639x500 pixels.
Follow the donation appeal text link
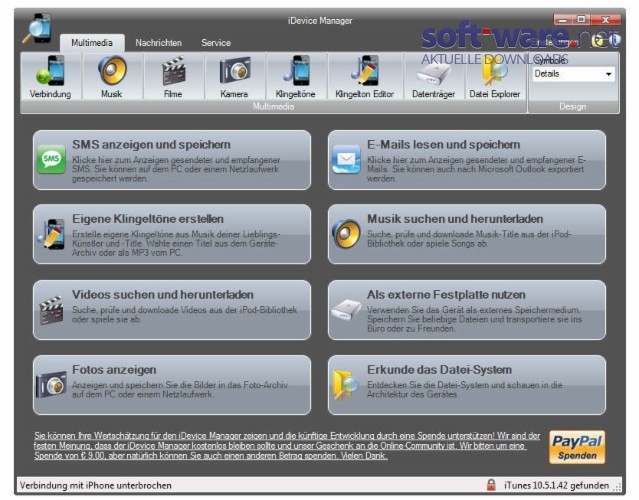tap(287, 445)
